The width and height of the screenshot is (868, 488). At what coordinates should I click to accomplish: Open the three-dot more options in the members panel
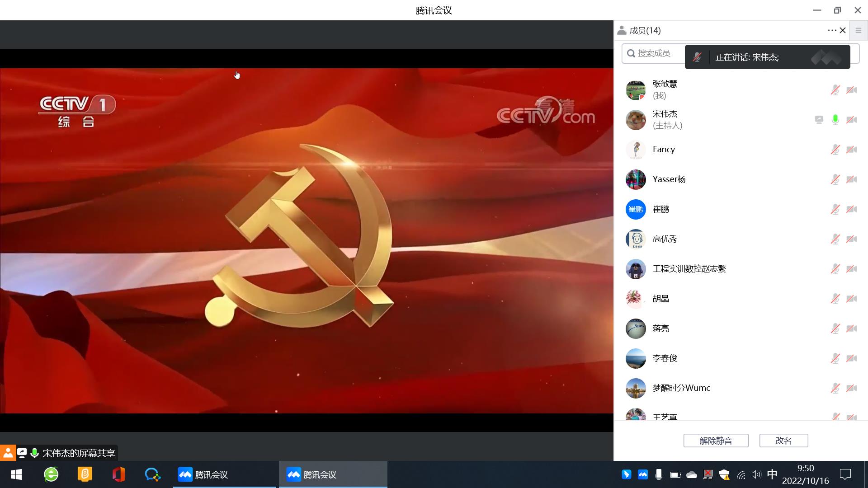(832, 30)
